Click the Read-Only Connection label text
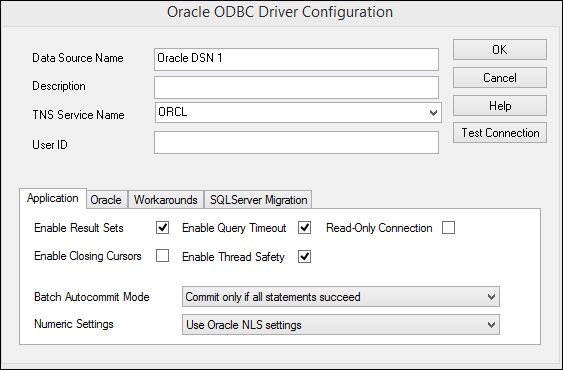Image resolution: width=563 pixels, height=370 pixels. tap(379, 228)
